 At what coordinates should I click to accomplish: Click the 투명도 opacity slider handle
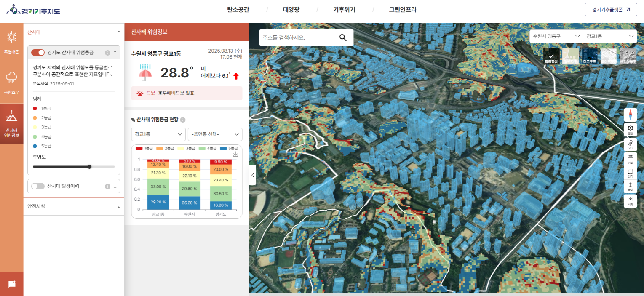pos(89,166)
